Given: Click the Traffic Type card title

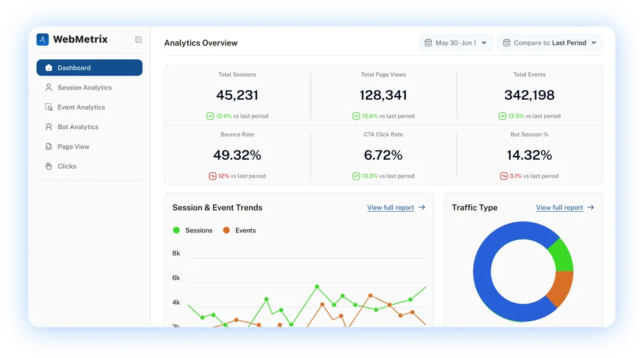Looking at the screenshot, I should (x=475, y=208).
